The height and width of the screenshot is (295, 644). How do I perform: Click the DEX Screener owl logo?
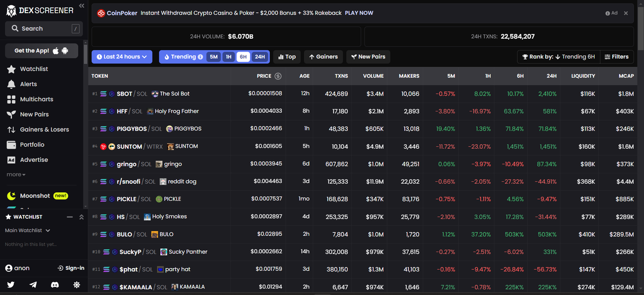point(11,10)
